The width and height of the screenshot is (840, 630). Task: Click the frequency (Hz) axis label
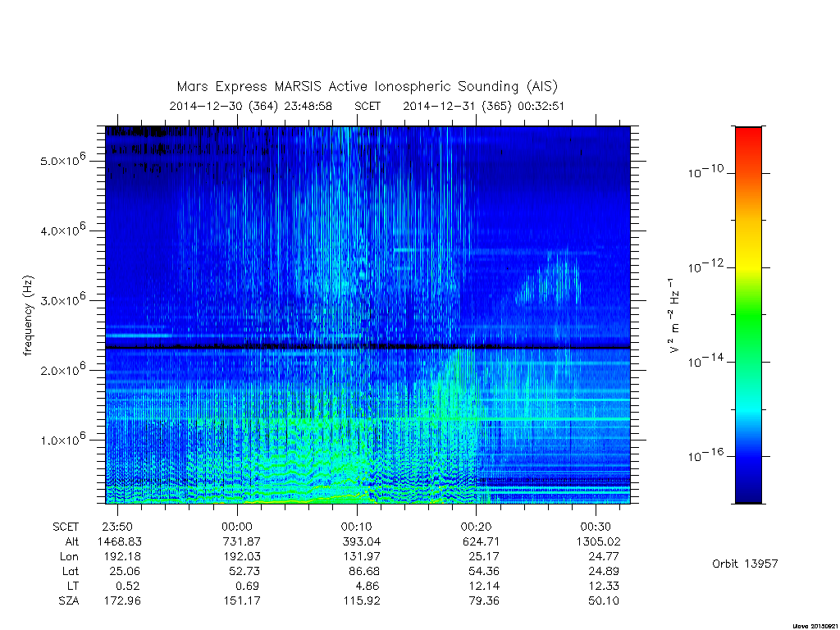(x=28, y=316)
